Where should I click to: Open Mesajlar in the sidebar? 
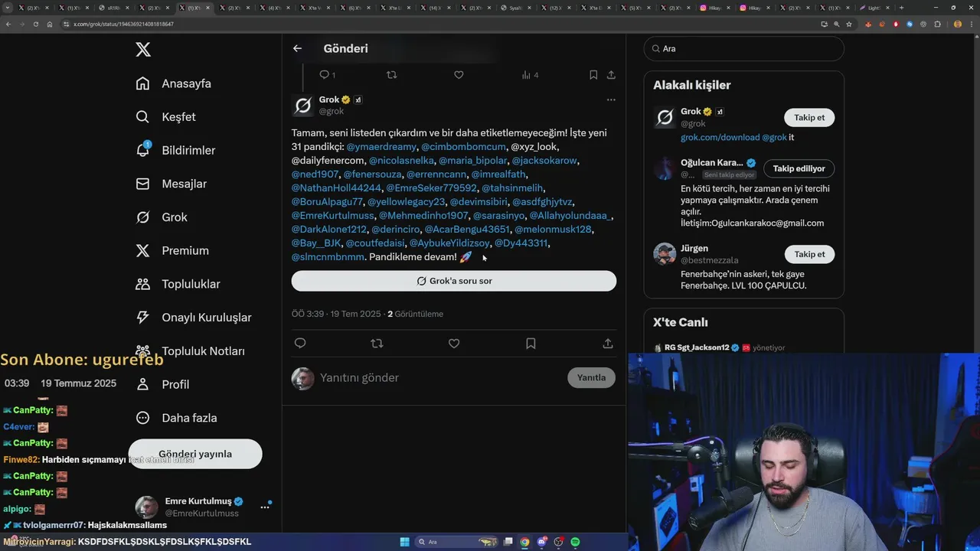[x=171, y=184]
